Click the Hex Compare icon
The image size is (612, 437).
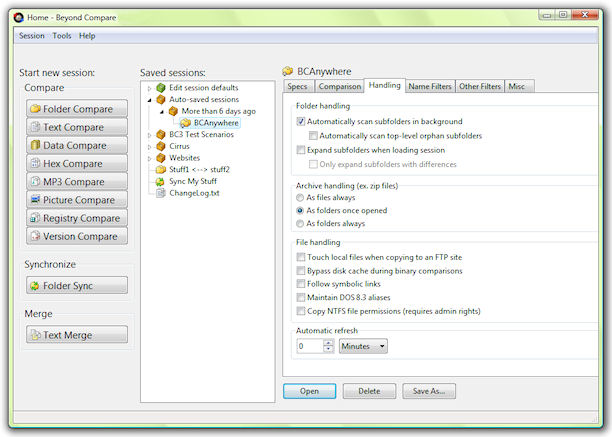(x=35, y=163)
